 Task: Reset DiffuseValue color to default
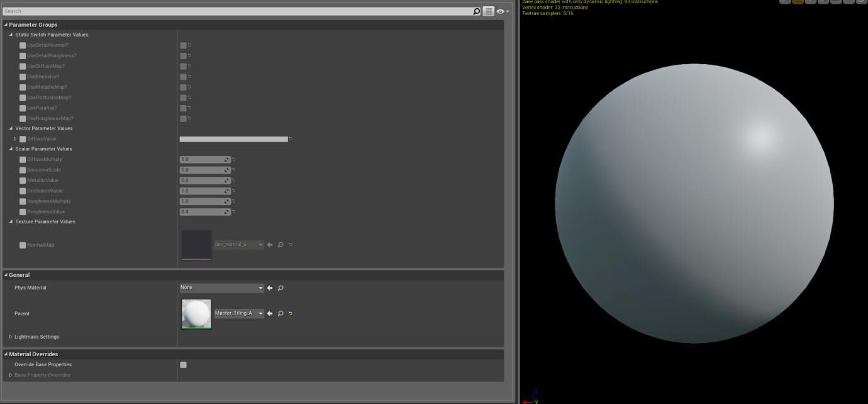point(290,139)
